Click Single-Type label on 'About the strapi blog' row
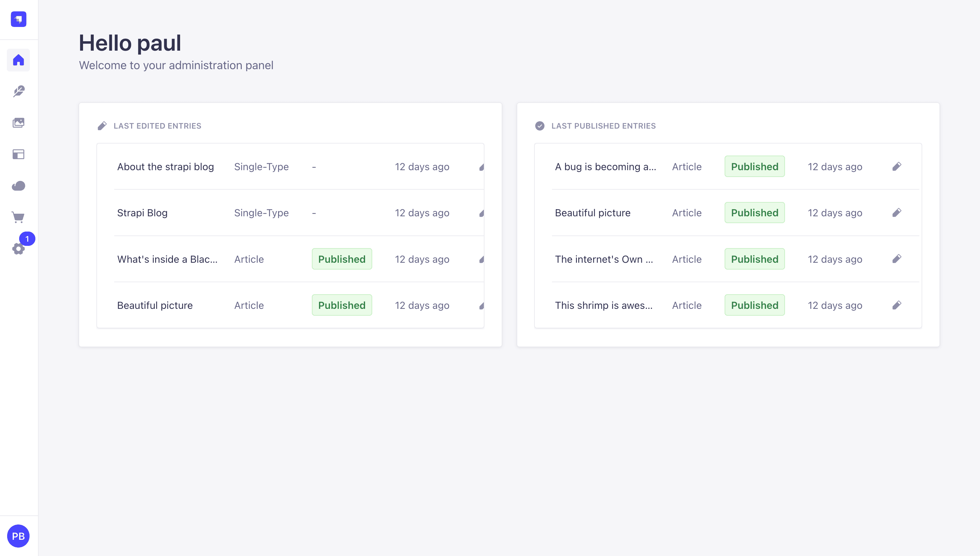Image resolution: width=980 pixels, height=556 pixels. coord(261,167)
